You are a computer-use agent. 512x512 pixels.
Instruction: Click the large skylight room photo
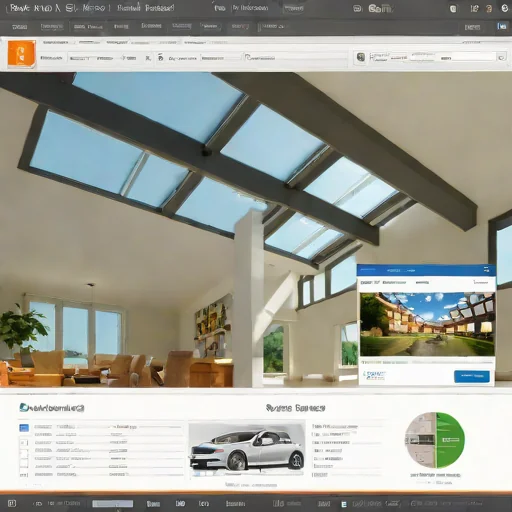click(256, 229)
